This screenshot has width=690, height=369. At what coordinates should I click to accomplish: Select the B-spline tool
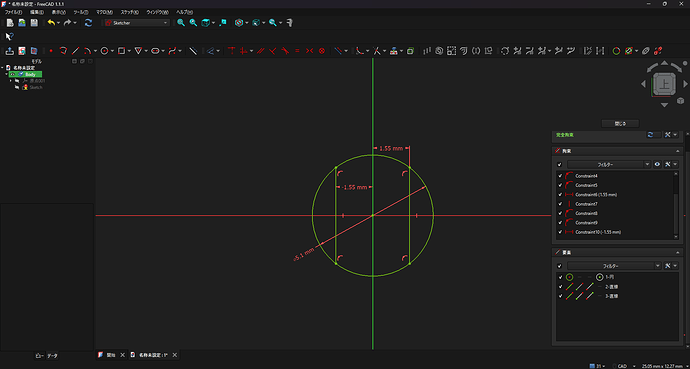(x=172, y=51)
